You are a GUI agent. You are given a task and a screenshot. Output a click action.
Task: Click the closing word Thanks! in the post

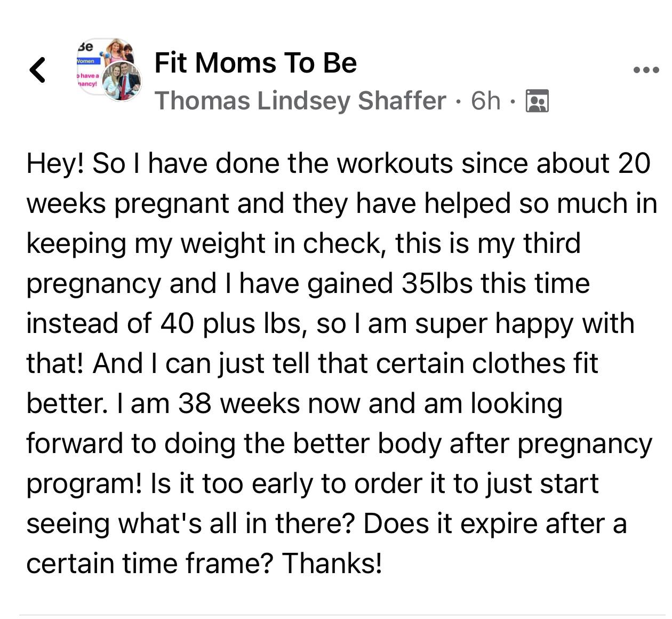coord(332,563)
